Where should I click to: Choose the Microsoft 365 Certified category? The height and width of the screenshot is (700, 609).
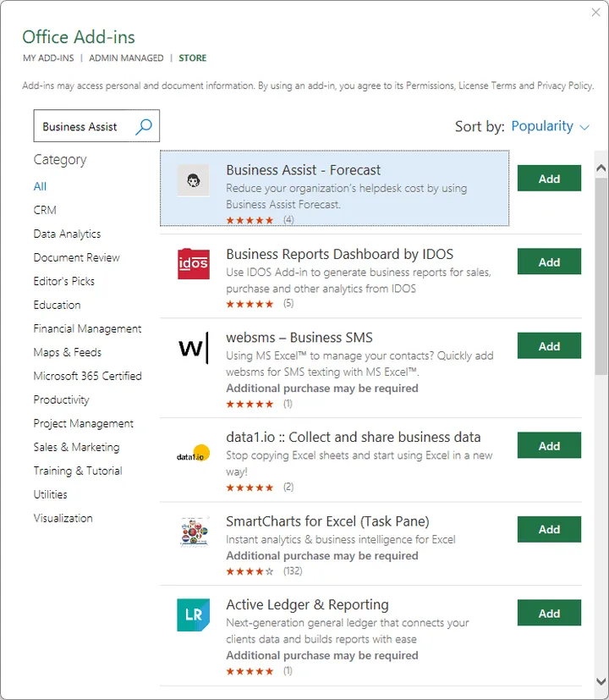[87, 376]
